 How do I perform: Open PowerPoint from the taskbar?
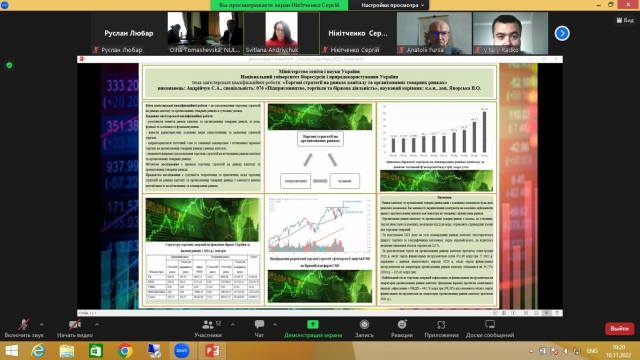[x=212, y=351]
